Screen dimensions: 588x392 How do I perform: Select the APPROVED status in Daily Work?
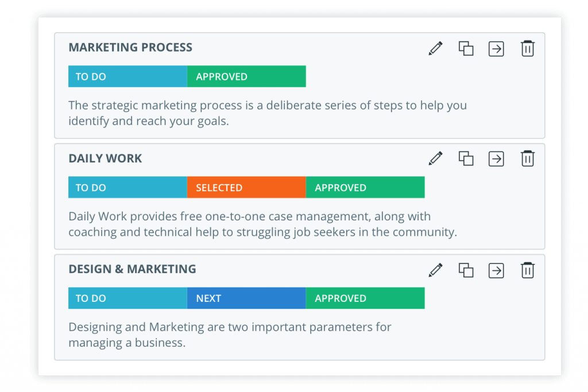(x=365, y=187)
